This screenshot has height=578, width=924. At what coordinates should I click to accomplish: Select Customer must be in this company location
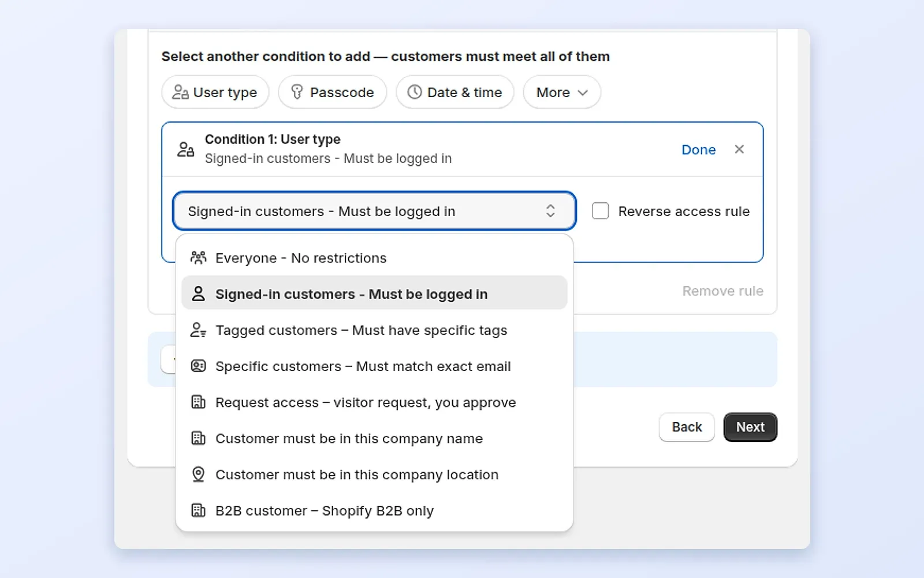tap(374, 475)
